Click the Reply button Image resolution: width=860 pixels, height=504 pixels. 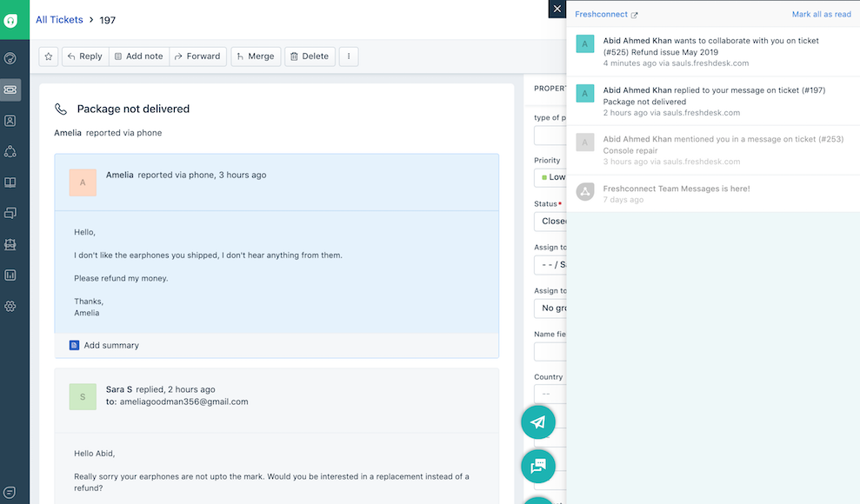pos(85,56)
